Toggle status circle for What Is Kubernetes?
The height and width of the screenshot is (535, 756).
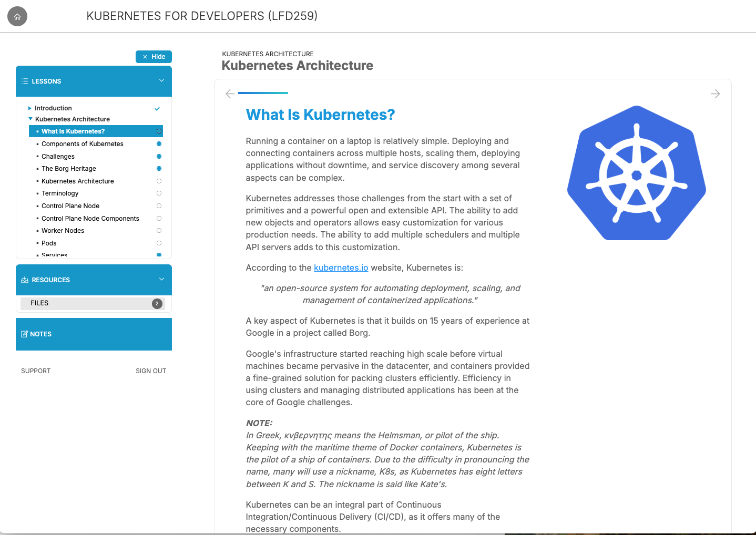pyautogui.click(x=159, y=131)
